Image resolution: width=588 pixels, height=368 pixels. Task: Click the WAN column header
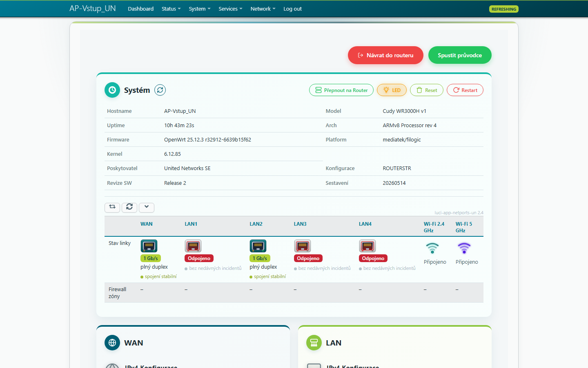[x=147, y=224]
